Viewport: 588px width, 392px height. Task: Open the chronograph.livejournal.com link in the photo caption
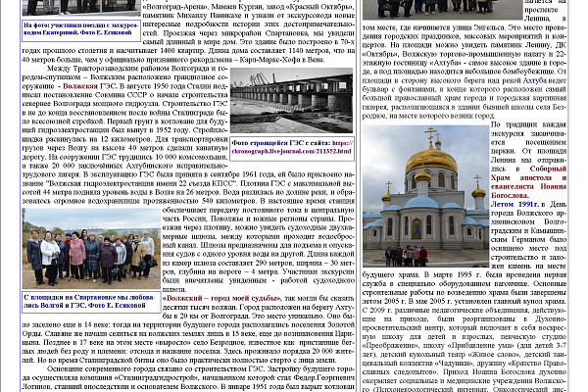tap(292, 147)
